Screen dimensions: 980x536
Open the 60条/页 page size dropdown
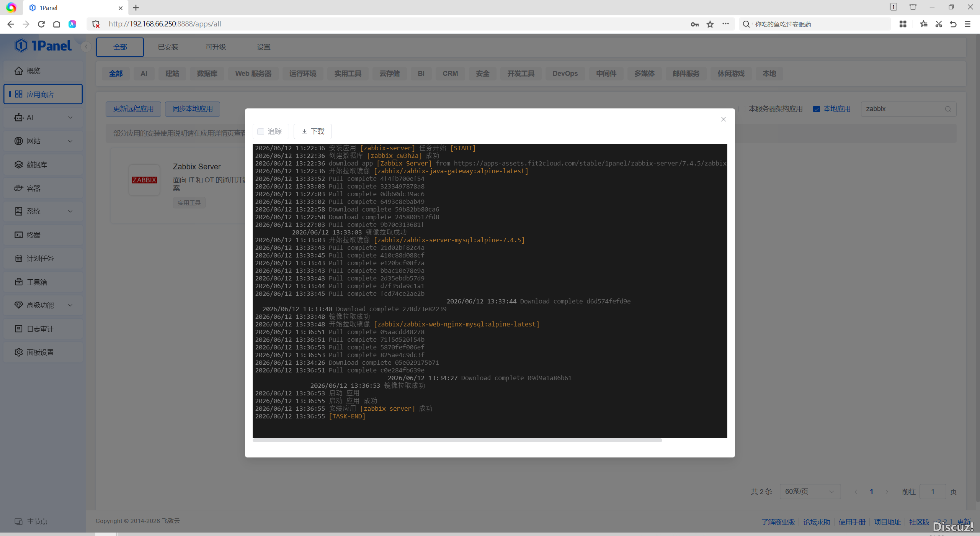click(x=810, y=492)
